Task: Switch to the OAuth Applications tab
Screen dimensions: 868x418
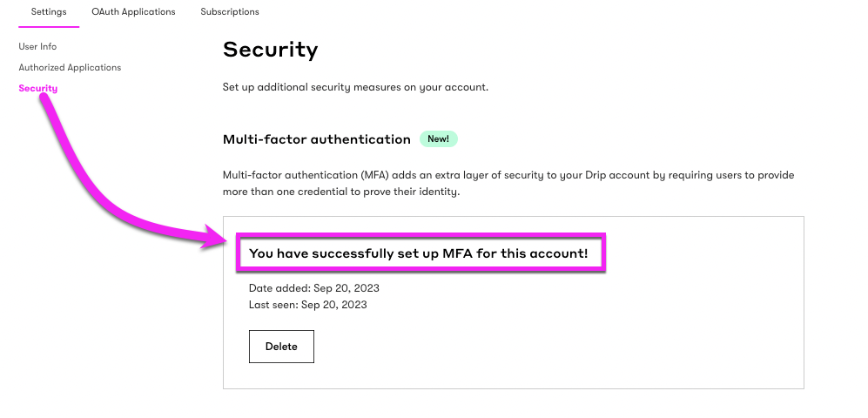Action: pos(133,12)
